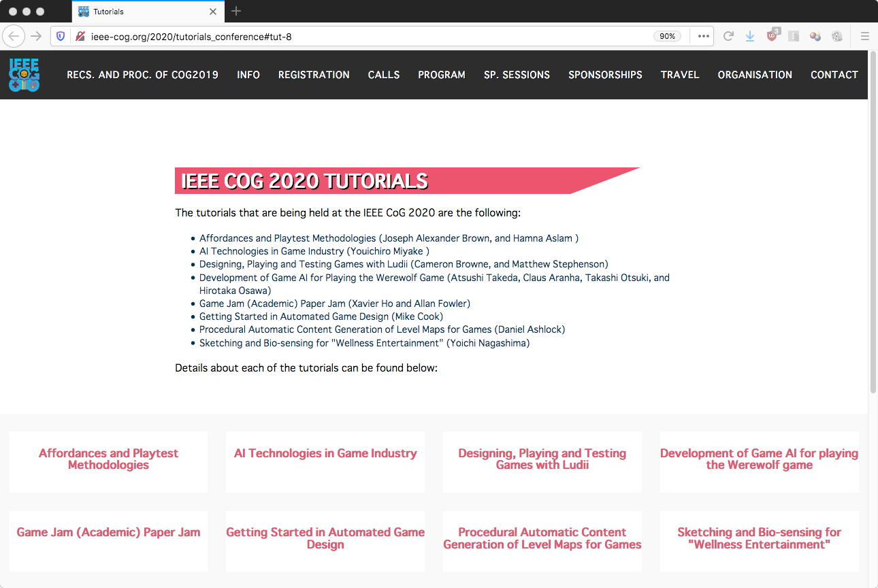
Task: Show the insecure connection padlock details
Action: point(80,36)
